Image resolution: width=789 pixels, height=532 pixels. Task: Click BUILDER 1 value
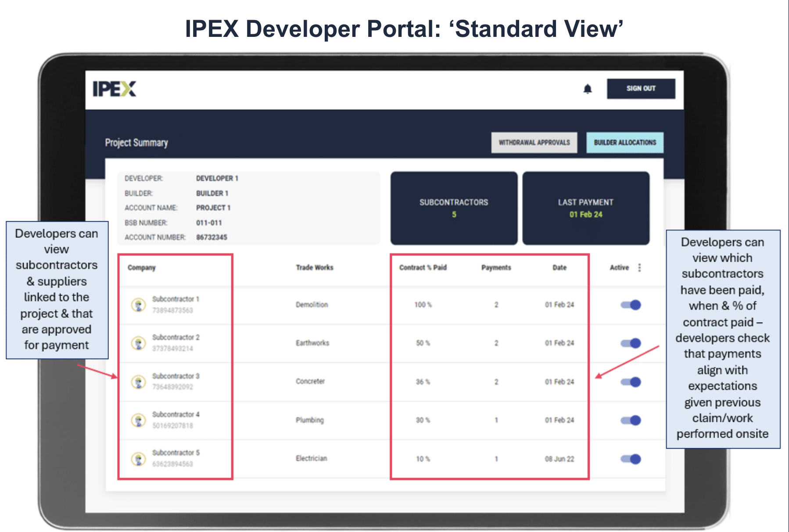point(212,193)
